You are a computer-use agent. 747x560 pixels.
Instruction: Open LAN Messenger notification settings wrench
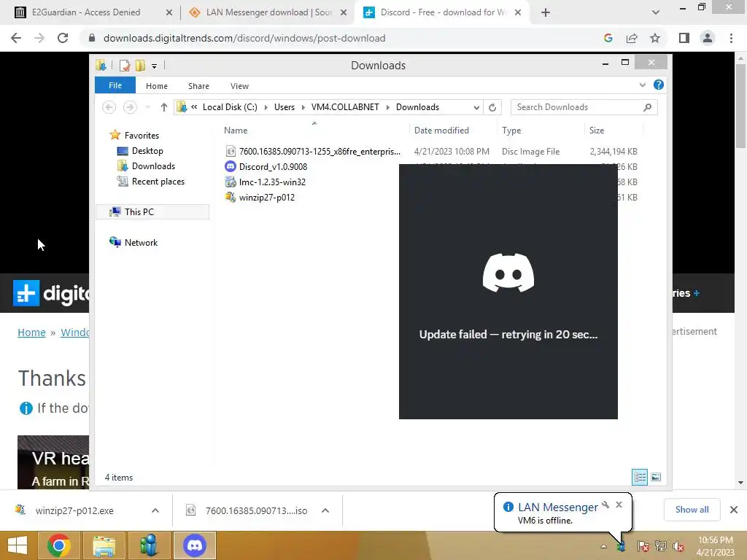(605, 505)
